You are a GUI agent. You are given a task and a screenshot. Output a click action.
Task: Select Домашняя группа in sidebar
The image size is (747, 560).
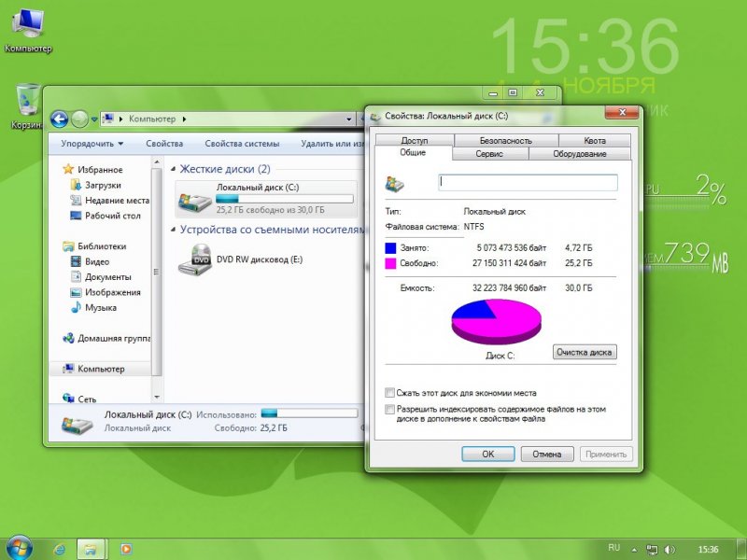click(x=106, y=338)
